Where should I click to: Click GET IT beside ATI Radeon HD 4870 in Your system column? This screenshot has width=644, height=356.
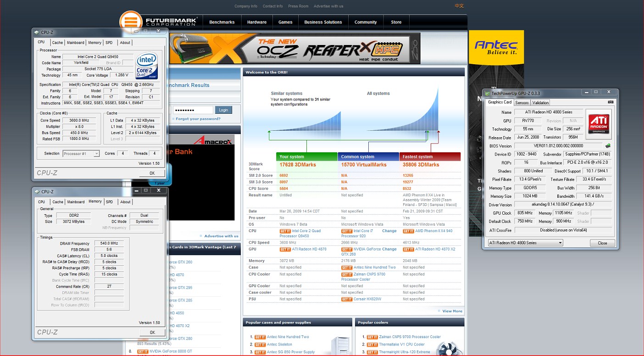285,250
